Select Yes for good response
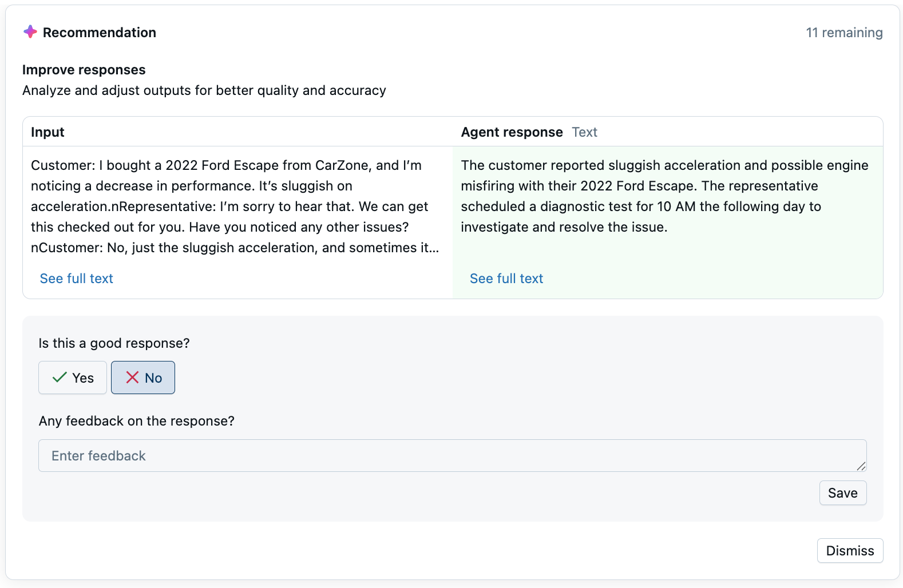 coord(73,378)
